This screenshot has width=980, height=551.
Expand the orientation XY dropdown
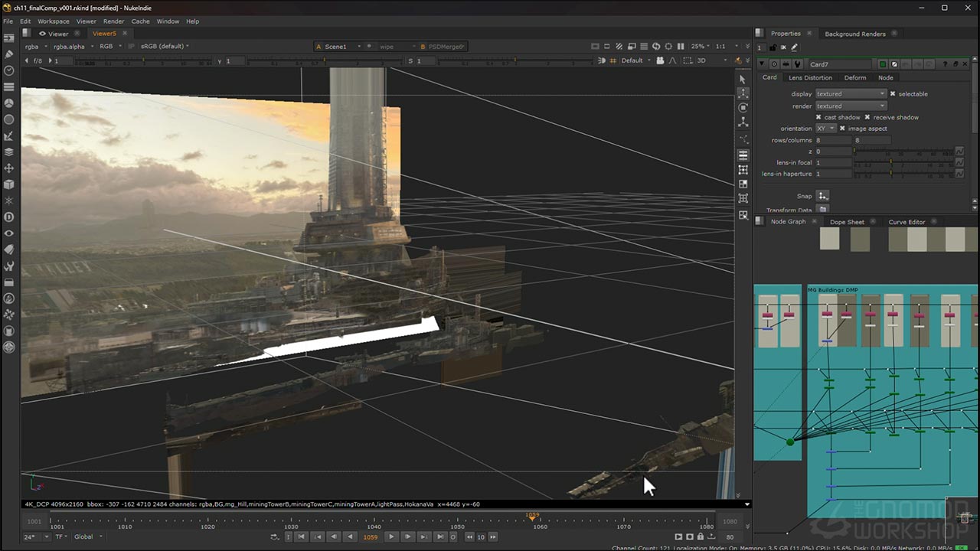tap(825, 129)
